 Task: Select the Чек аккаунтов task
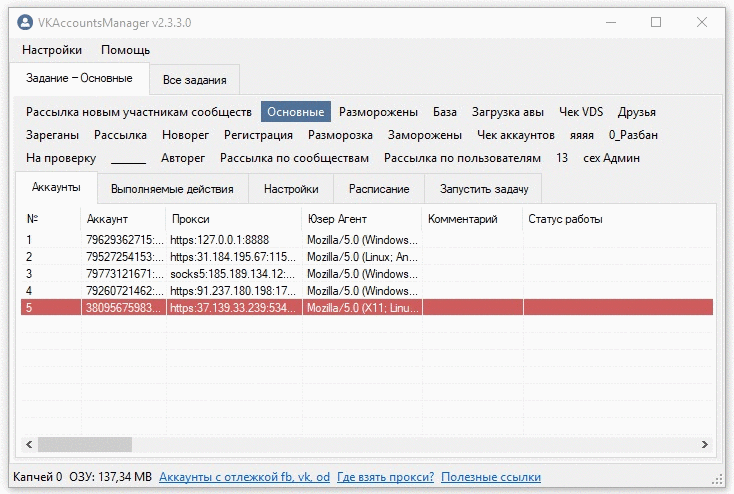pyautogui.click(x=516, y=135)
